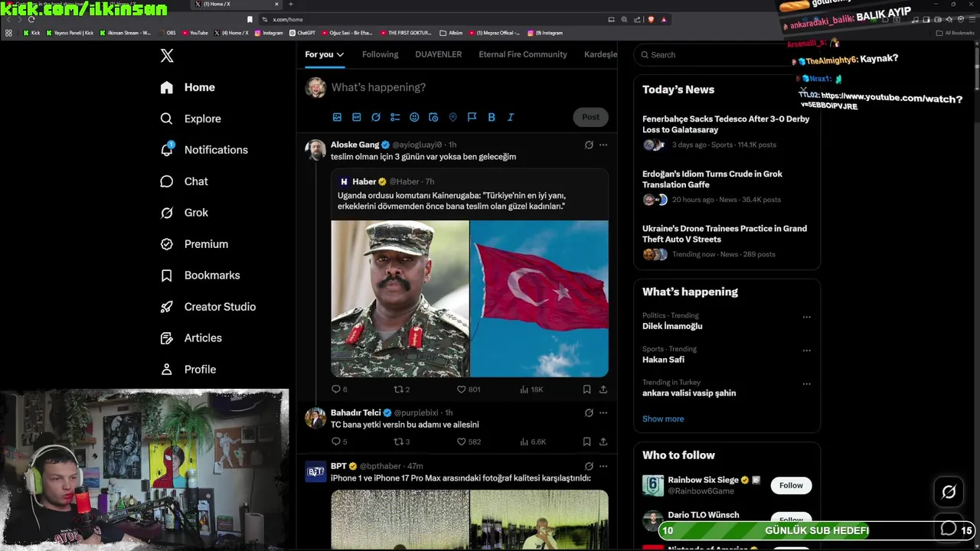Add a poll to the post

[395, 117]
